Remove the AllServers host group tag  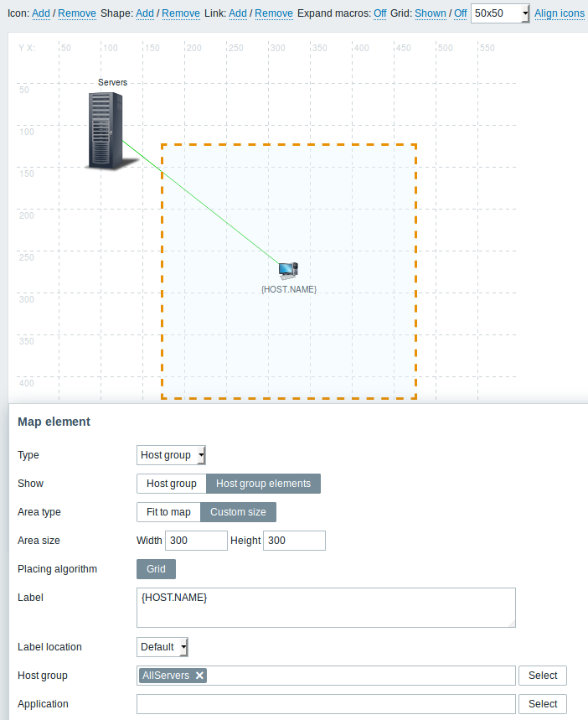(199, 676)
